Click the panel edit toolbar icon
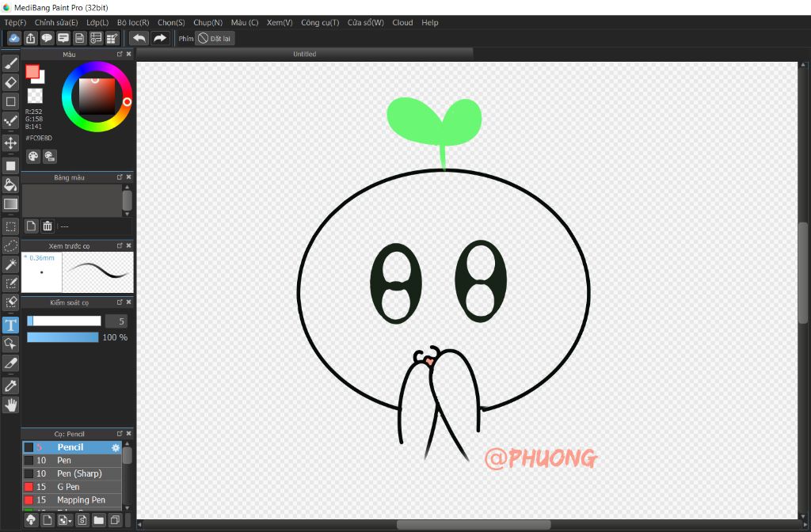811x532 pixels. pyautogui.click(x=112, y=38)
